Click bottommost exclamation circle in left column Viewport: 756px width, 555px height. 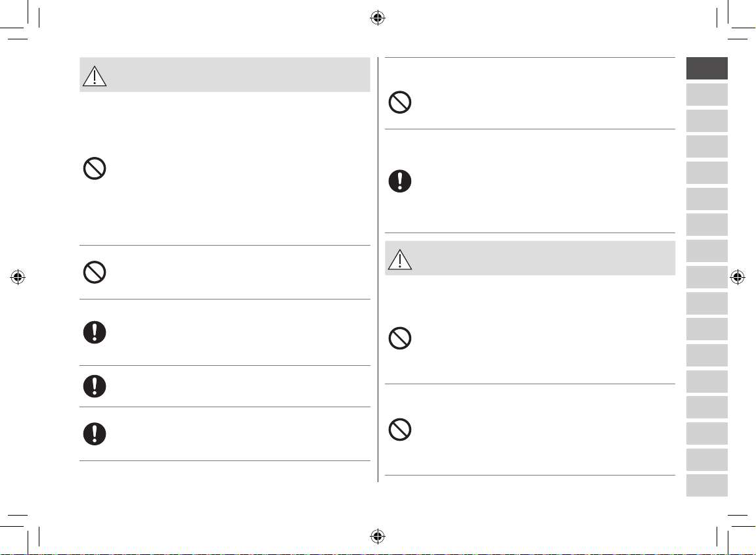(95, 434)
